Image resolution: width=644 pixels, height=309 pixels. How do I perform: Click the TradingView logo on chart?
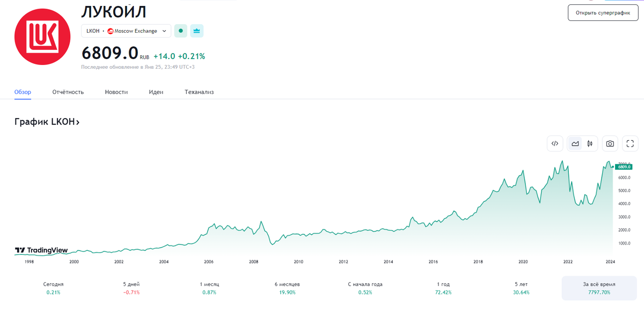(41, 250)
